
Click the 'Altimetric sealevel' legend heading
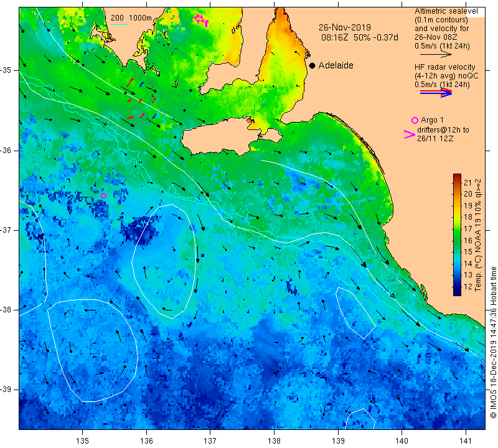click(446, 11)
